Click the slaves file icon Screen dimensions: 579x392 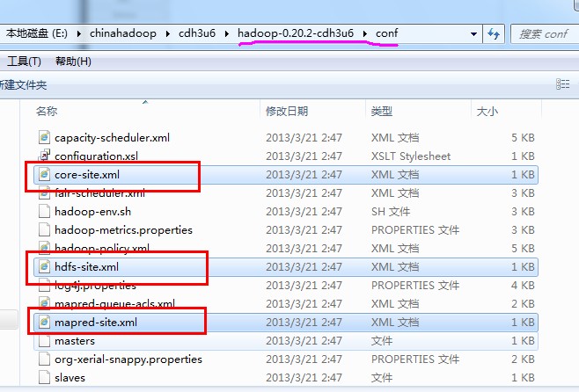tap(44, 377)
